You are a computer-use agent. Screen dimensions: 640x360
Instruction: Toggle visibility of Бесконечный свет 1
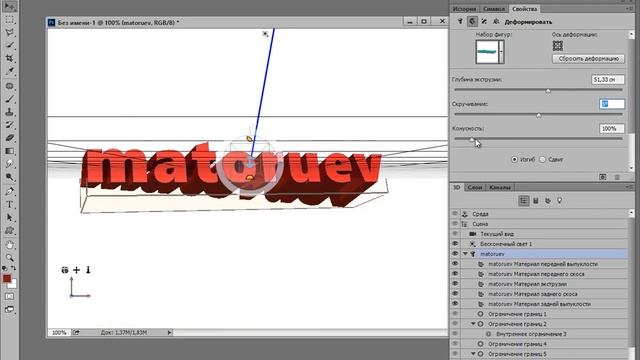(x=455, y=244)
